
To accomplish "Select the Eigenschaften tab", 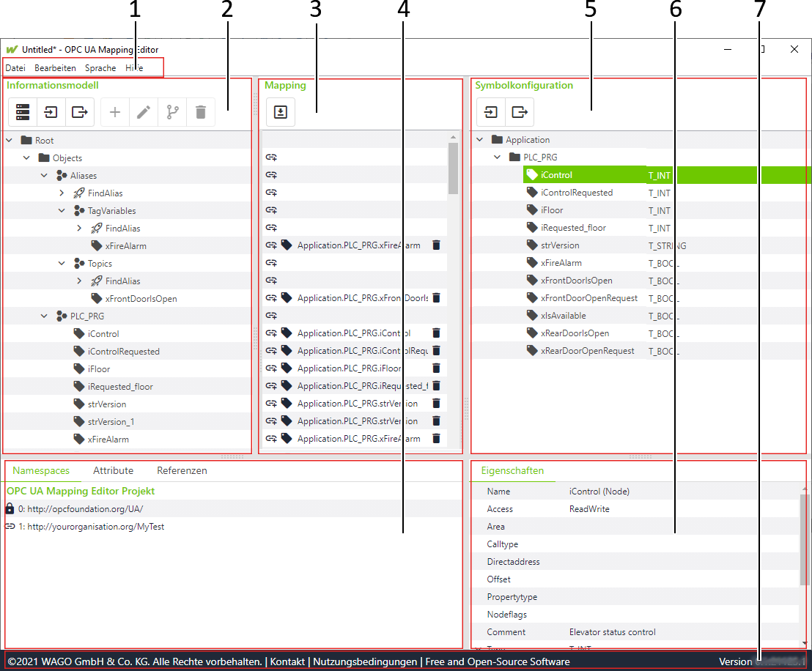I will (513, 470).
